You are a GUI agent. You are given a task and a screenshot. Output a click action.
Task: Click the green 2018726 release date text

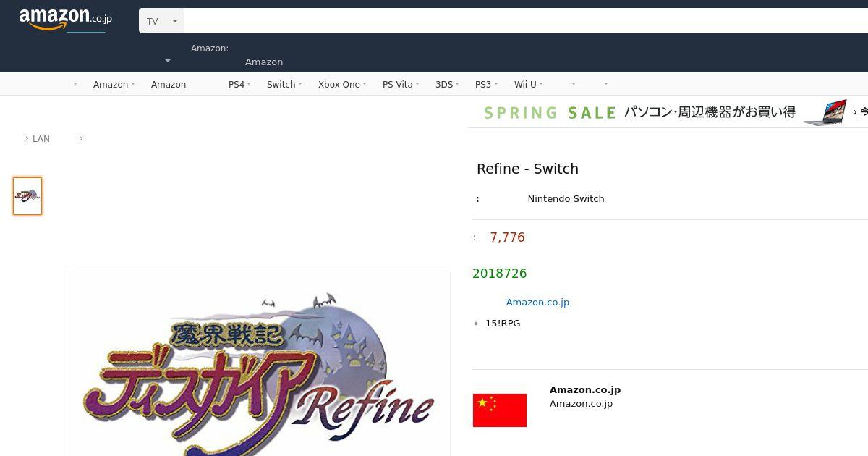(500, 274)
